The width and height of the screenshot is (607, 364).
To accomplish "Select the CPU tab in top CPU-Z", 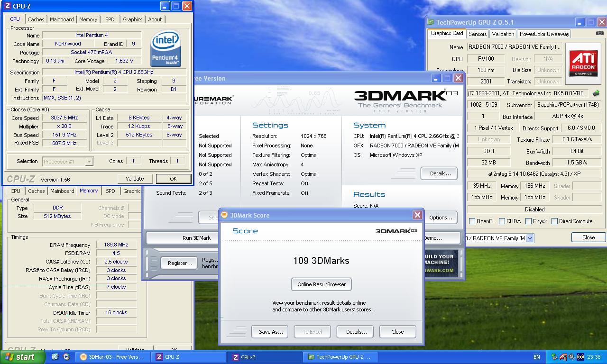I will pos(15,19).
